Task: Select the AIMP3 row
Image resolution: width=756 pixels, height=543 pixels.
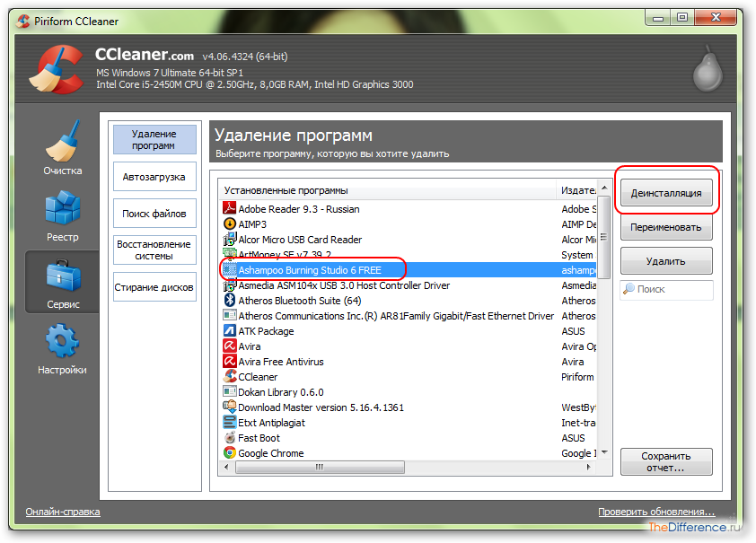Action: [409, 224]
